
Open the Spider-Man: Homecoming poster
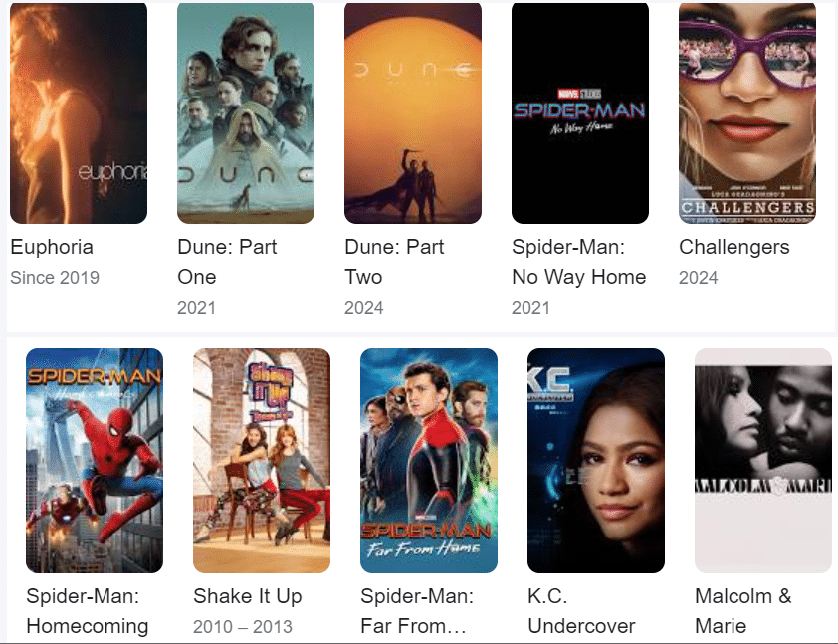pyautogui.click(x=95, y=461)
